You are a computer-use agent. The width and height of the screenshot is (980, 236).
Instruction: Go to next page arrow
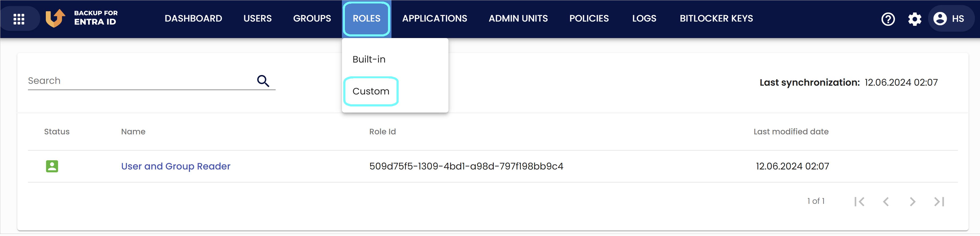click(912, 201)
